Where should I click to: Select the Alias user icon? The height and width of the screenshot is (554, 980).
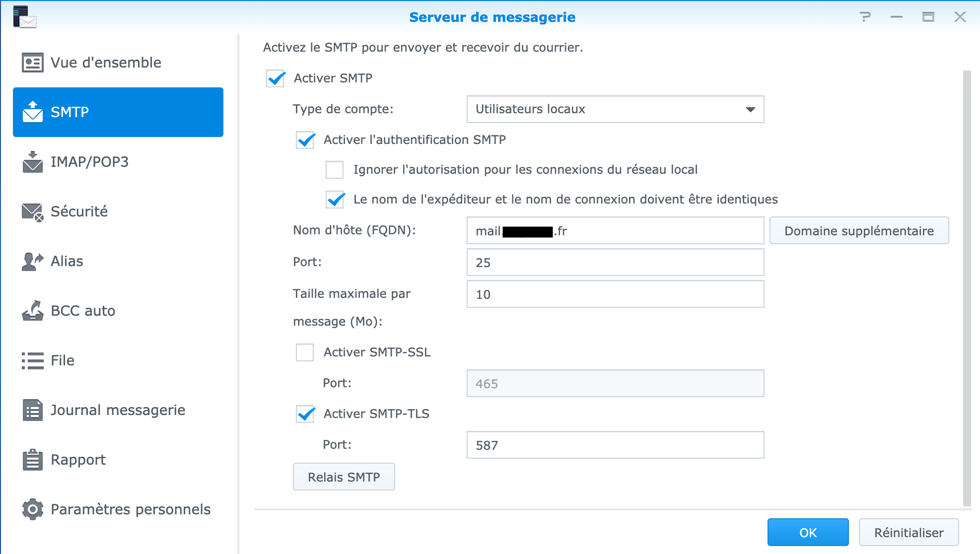pos(33,261)
